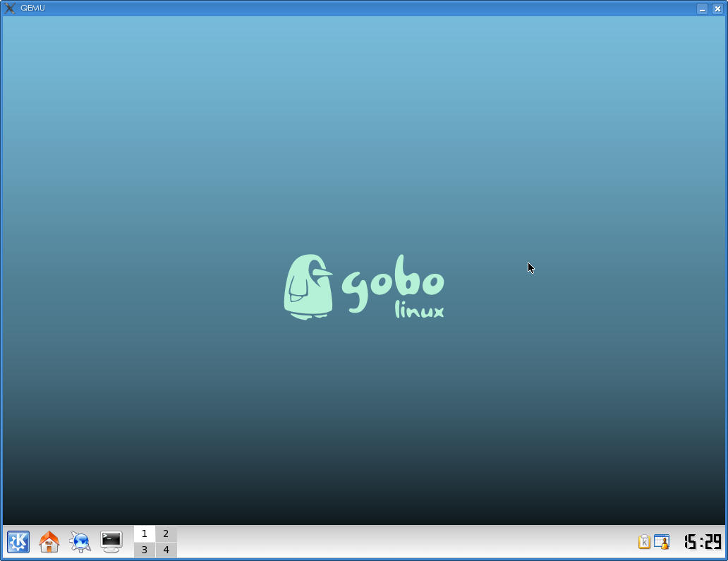Switch to virtual desktop 2
The width and height of the screenshot is (728, 561).
point(166,533)
